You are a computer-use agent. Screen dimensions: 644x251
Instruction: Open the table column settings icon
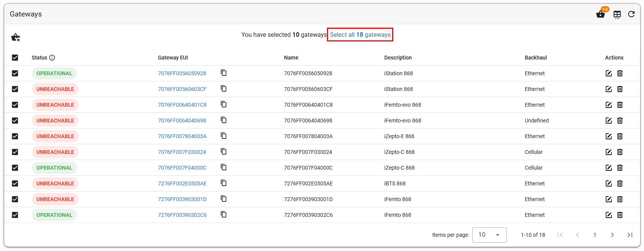[617, 15]
